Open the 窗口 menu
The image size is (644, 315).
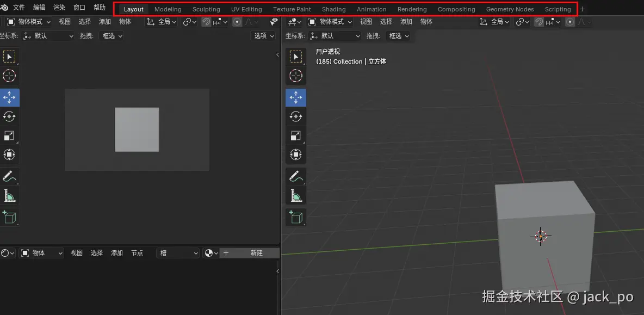79,8
